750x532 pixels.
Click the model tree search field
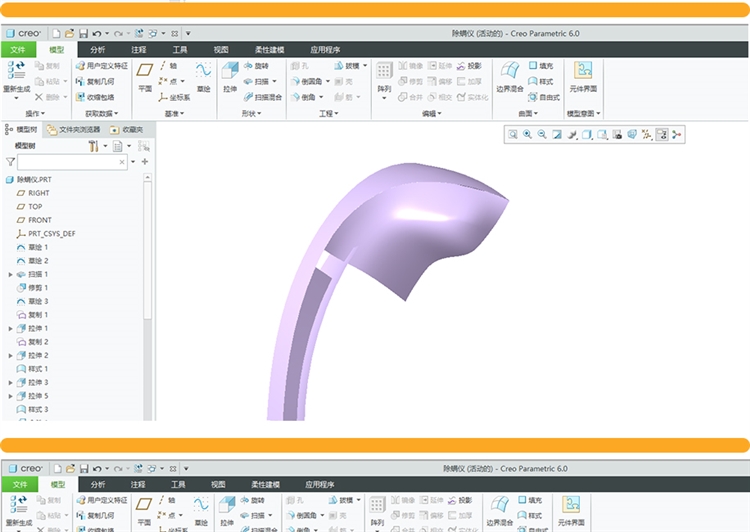click(72, 162)
